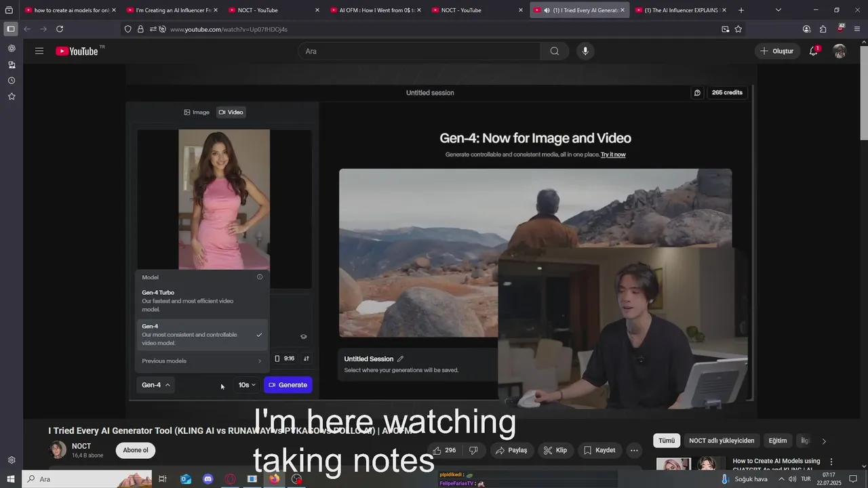This screenshot has width=868, height=488.
Task: Open Discord from the taskbar
Action: pos(208,479)
